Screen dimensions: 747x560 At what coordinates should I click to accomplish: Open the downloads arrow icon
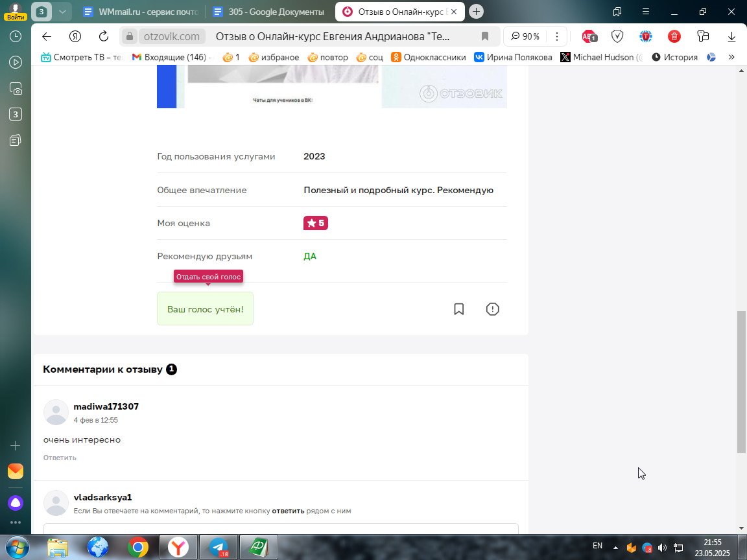pos(731,37)
